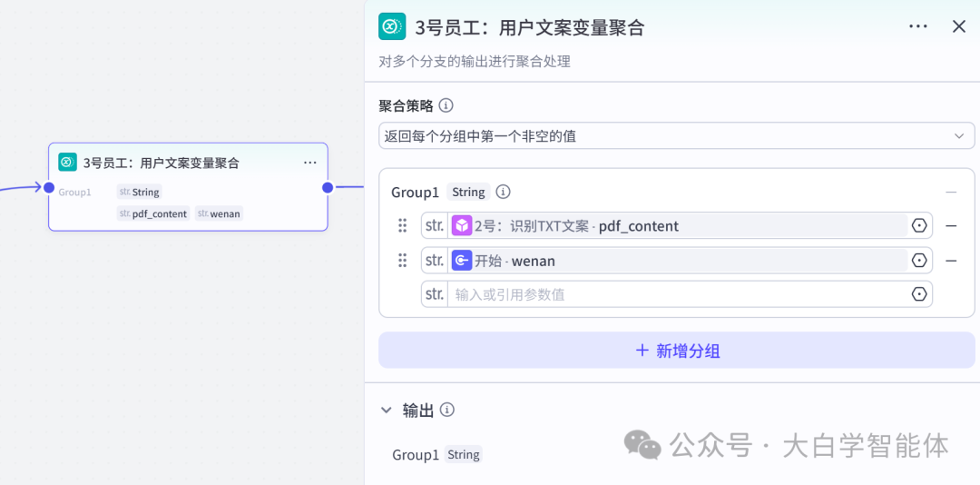This screenshot has width=980, height=485.
Task: Click the output Group1 String entry
Action: click(x=436, y=454)
